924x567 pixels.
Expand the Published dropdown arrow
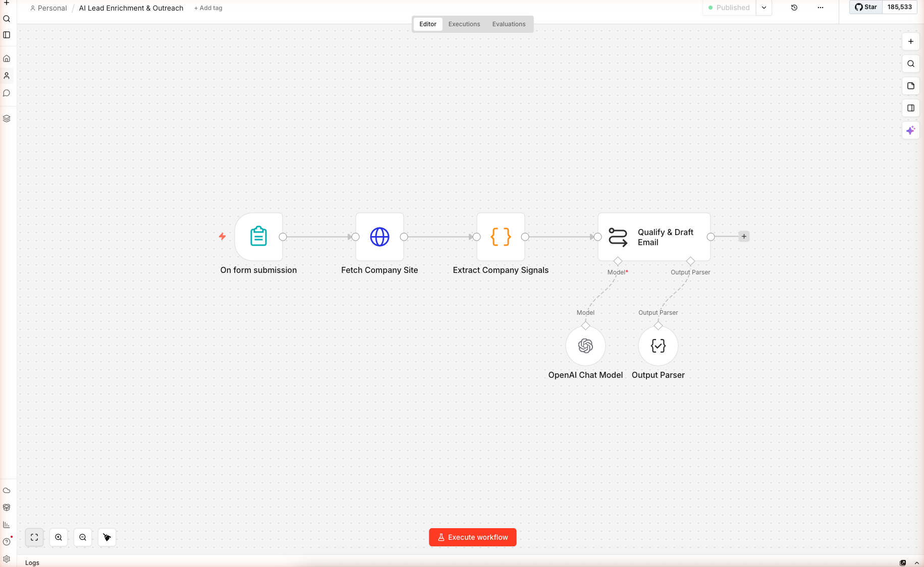coord(764,8)
